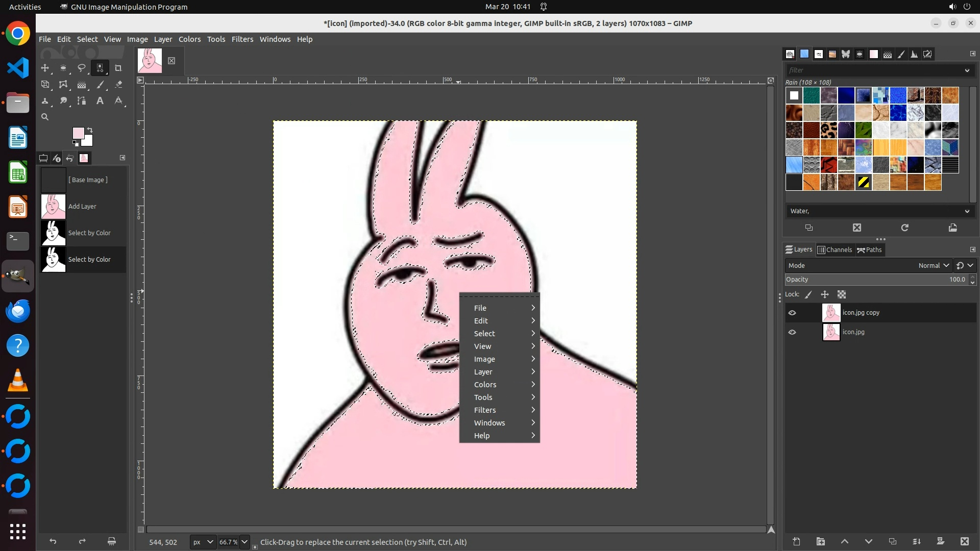This screenshot has height=551, width=980.
Task: Select the Move tool
Action: click(x=45, y=68)
